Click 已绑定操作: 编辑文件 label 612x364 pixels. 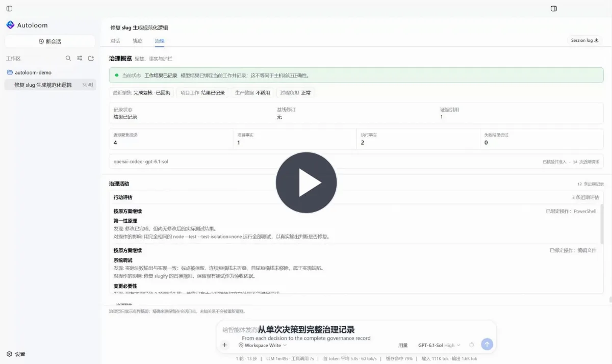click(x=573, y=250)
